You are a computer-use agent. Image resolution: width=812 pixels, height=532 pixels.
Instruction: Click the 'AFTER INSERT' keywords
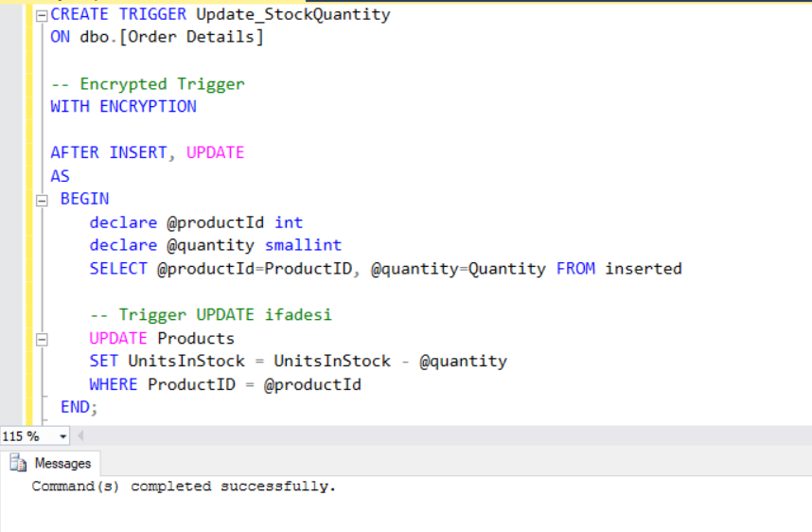[x=109, y=152]
